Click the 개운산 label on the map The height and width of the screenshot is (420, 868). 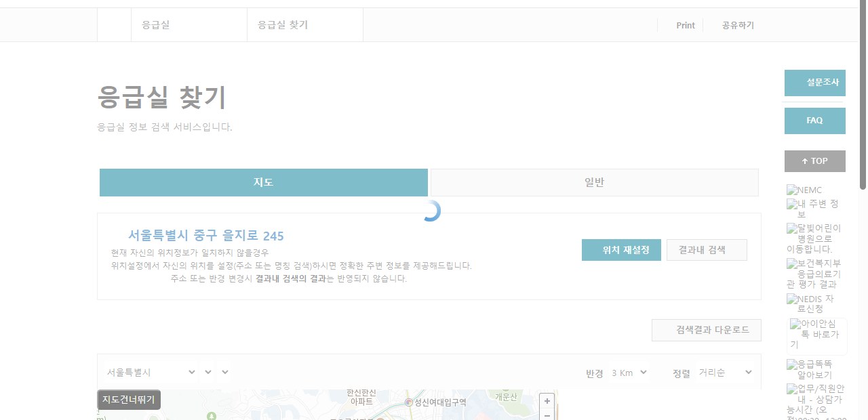[x=506, y=397]
